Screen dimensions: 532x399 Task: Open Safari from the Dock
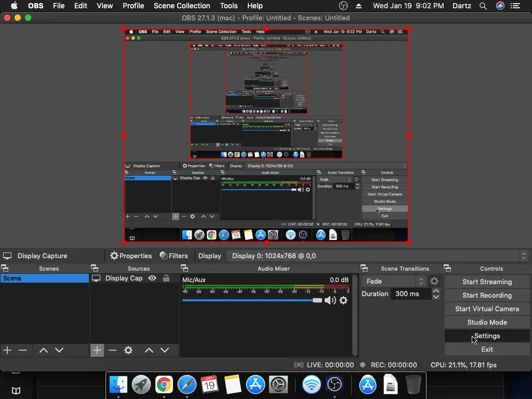187,385
